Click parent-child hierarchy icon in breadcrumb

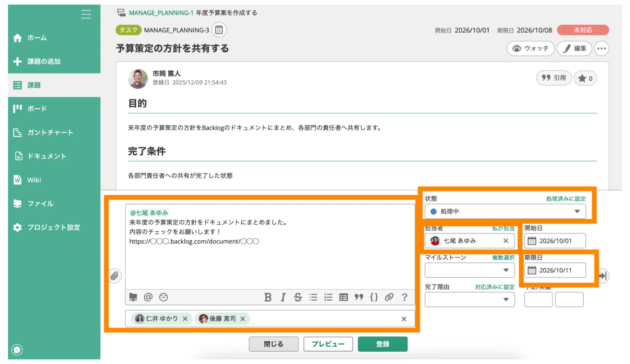point(121,13)
